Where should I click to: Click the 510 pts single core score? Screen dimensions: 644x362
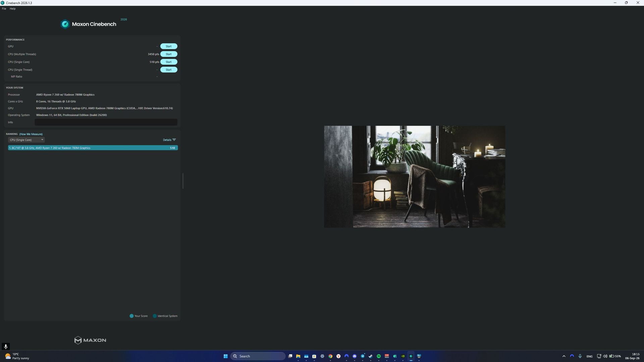coord(154,62)
